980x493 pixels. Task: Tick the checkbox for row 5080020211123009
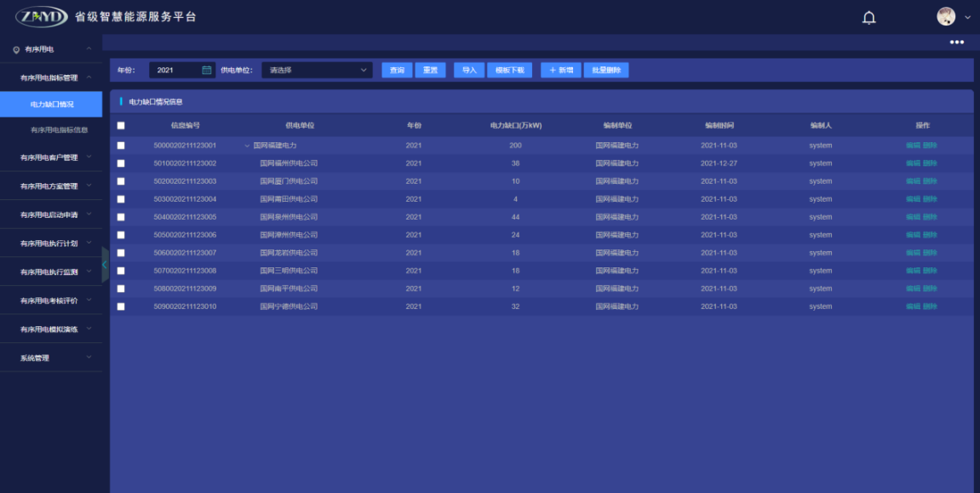click(x=121, y=289)
